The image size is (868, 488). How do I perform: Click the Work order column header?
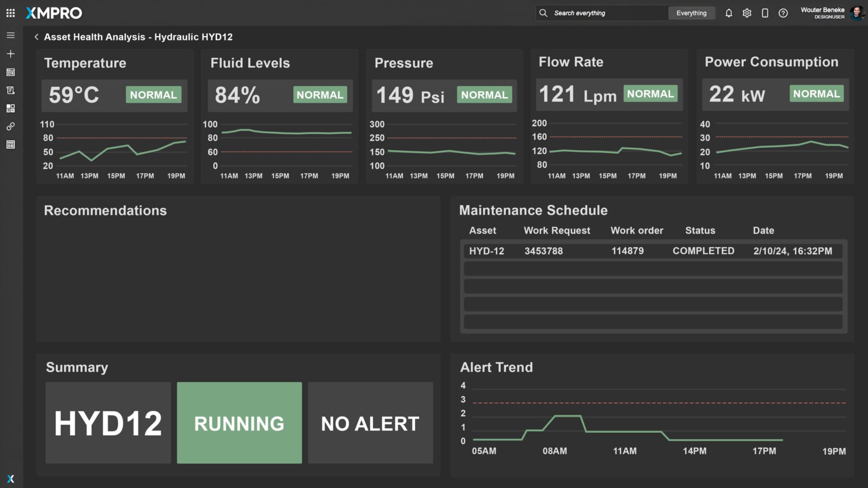637,230
